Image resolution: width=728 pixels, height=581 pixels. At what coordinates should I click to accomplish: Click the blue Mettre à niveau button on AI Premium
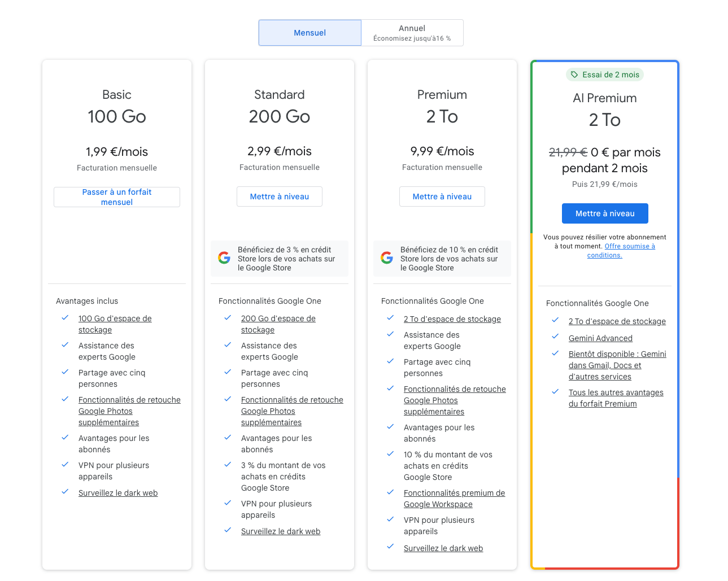coord(604,213)
